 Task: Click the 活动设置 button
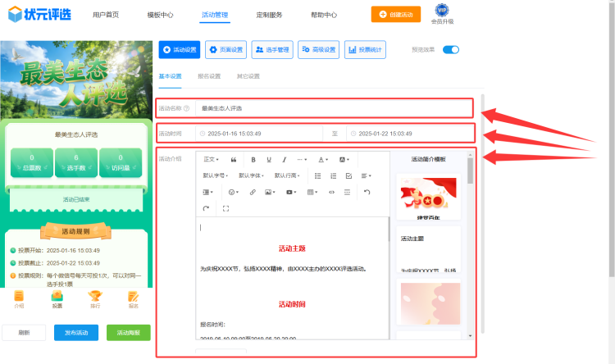(x=180, y=50)
